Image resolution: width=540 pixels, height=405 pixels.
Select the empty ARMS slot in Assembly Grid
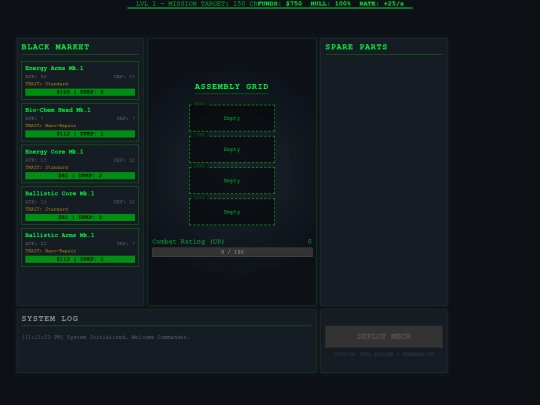point(232,181)
